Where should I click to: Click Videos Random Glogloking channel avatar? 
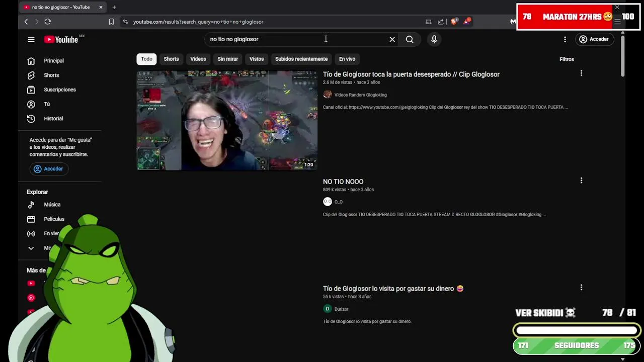click(x=328, y=95)
